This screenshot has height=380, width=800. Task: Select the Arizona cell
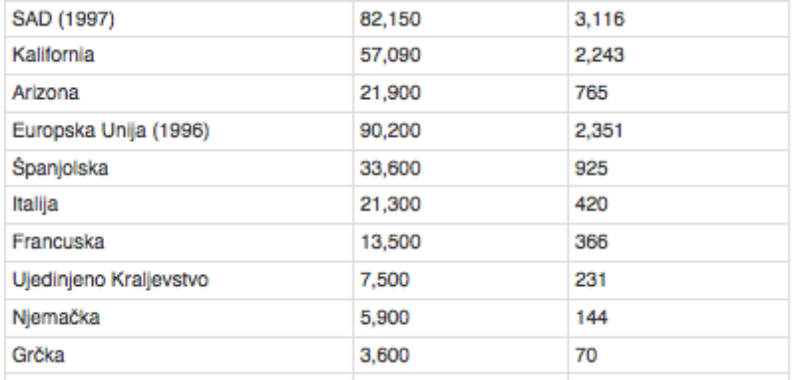click(x=179, y=93)
